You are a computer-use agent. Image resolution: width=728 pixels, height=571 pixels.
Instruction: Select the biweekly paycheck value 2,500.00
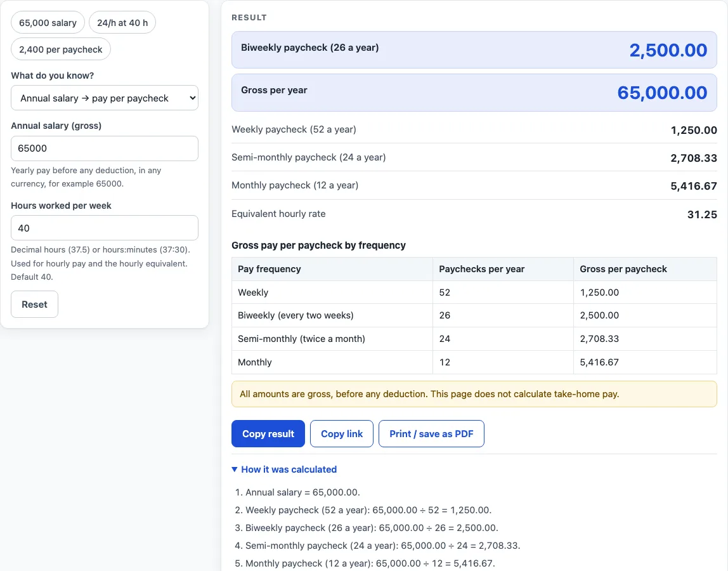tap(668, 49)
